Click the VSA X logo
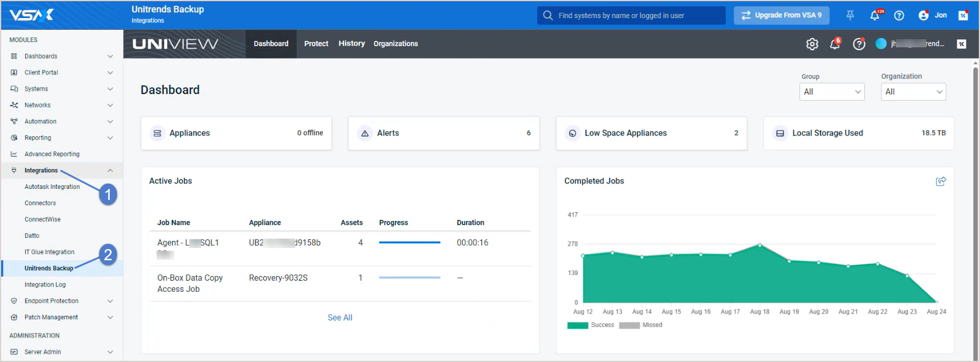 (32, 15)
